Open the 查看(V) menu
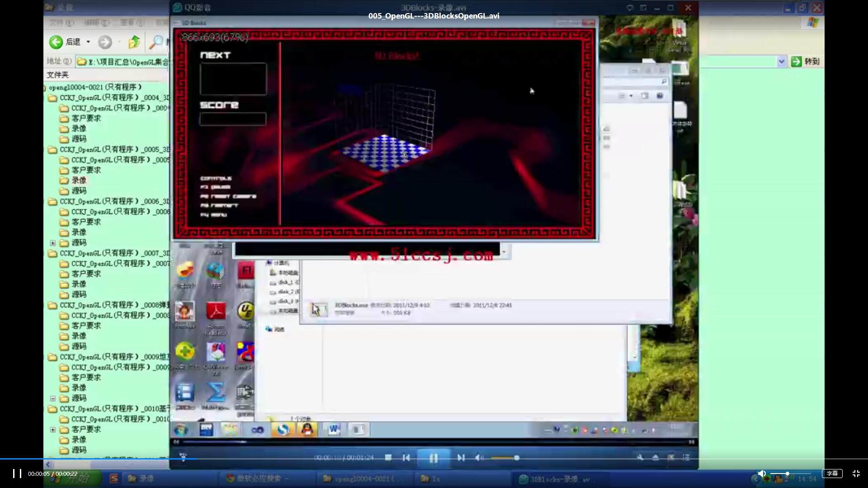 pos(132,23)
